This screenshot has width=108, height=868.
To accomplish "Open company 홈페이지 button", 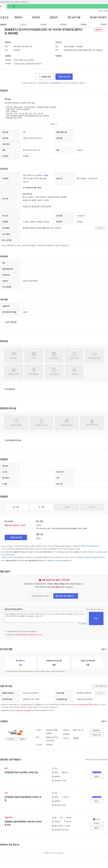I will point(97,731).
